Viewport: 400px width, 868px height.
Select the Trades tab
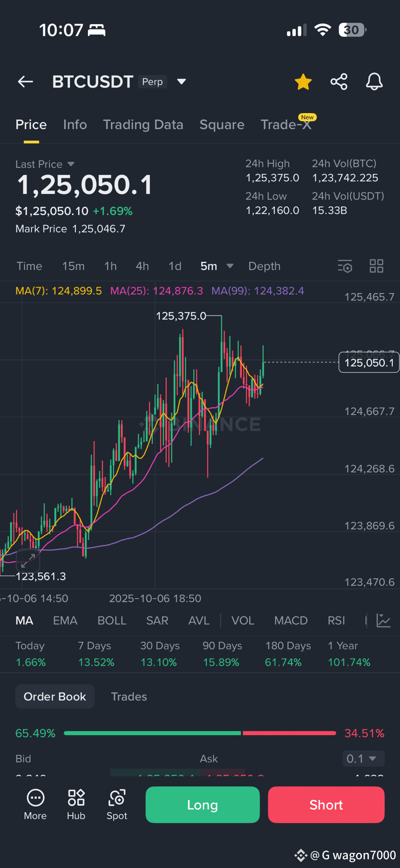pyautogui.click(x=129, y=696)
